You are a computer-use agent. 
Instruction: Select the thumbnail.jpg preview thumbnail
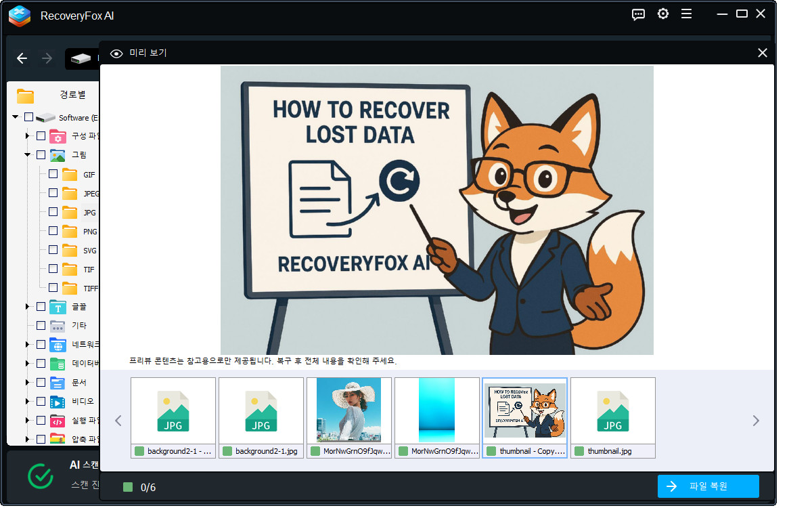coord(612,410)
